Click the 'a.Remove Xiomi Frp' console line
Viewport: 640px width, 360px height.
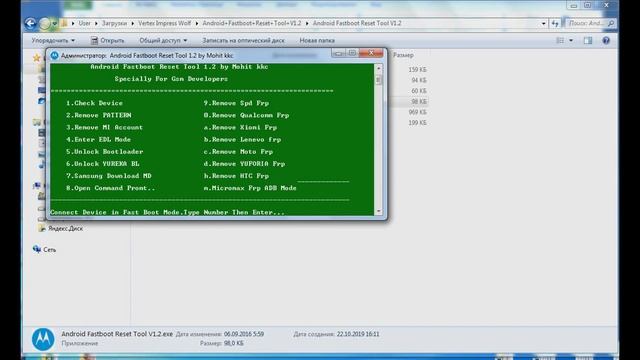click(240, 127)
